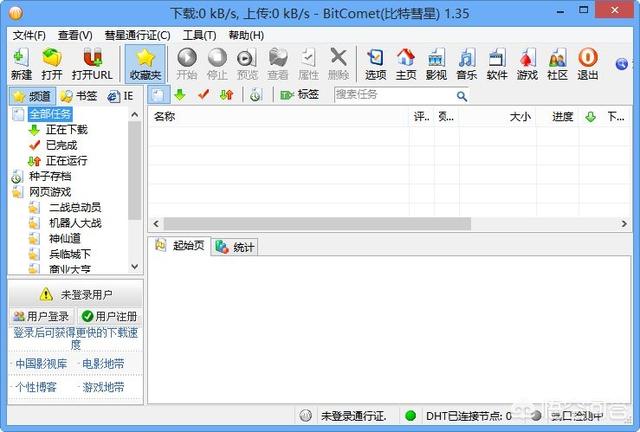Click the 游戏 games toolbar icon

point(527,63)
